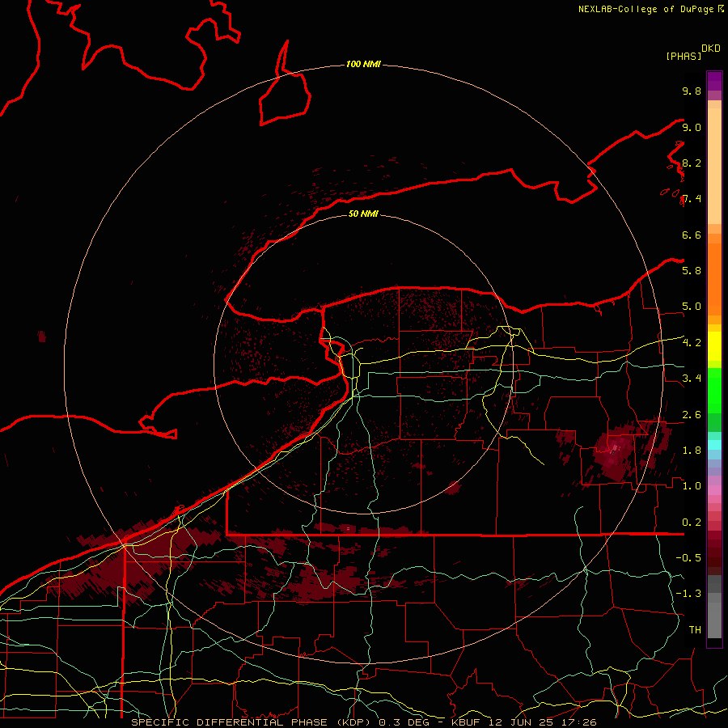Screen dimensions: 728x728
Task: Click the 7.4 value on the color scale
Action: pos(692,199)
